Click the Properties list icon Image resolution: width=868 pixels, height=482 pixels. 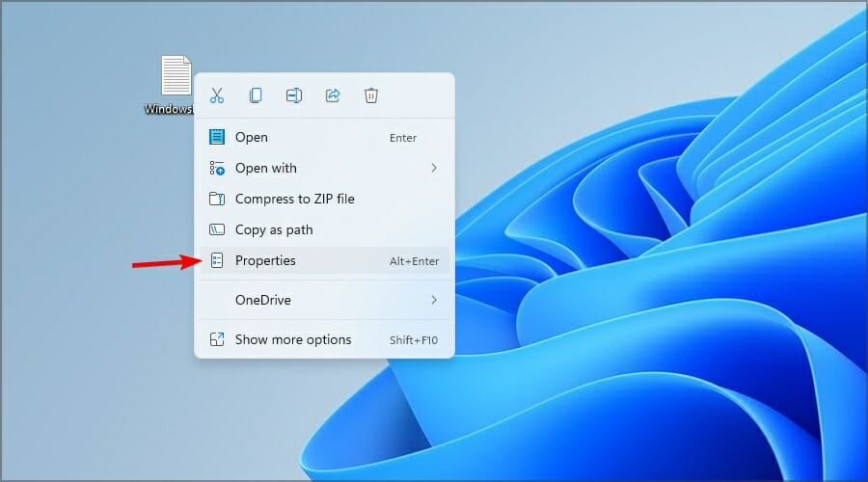(x=217, y=260)
